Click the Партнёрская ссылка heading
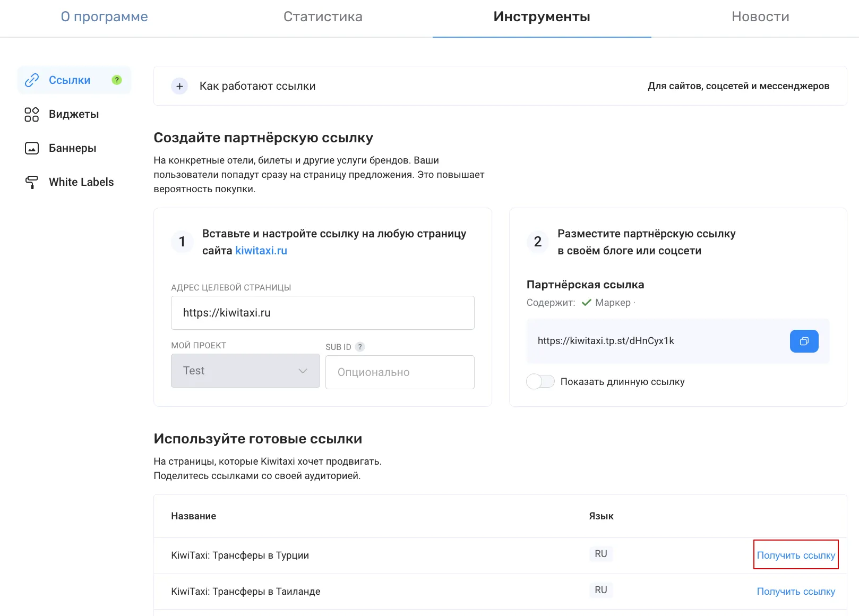The height and width of the screenshot is (616, 859). pyautogui.click(x=585, y=285)
